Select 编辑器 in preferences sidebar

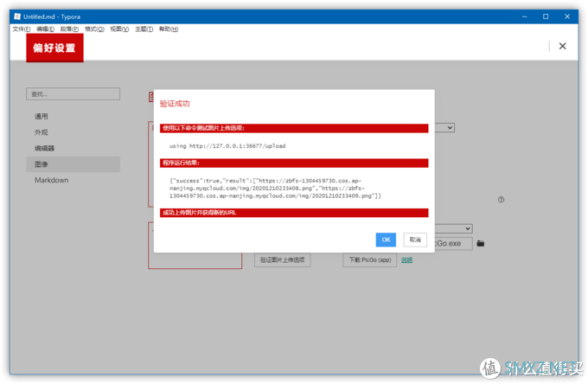tap(73, 148)
